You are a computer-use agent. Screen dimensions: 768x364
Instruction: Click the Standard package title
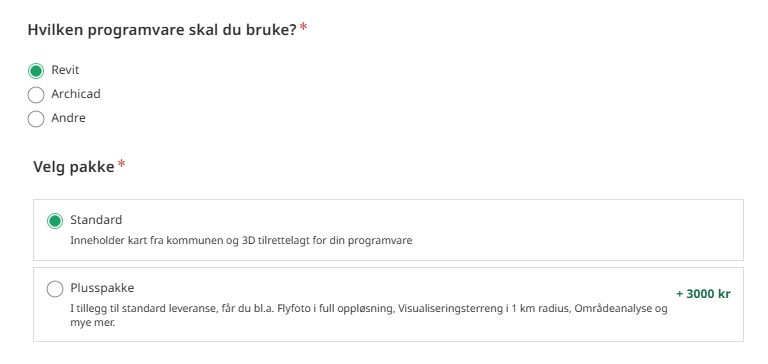(96, 220)
